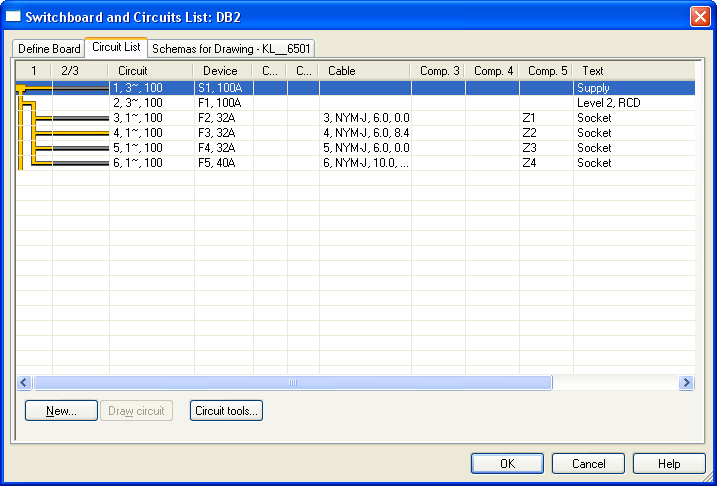Create a new circuit with New button

61,410
